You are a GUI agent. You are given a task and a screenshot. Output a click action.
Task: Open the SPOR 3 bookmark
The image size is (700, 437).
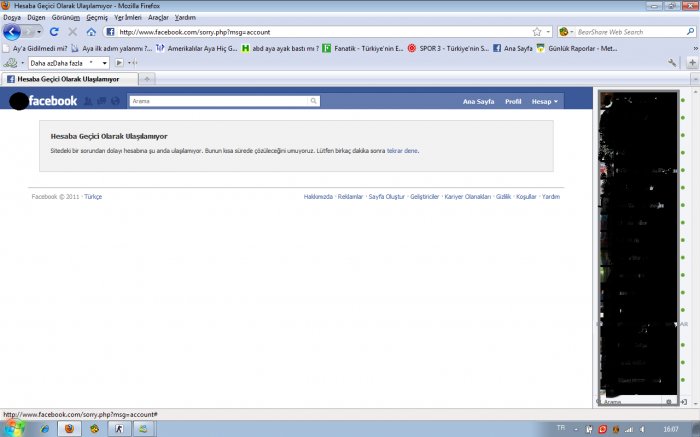(x=449, y=48)
